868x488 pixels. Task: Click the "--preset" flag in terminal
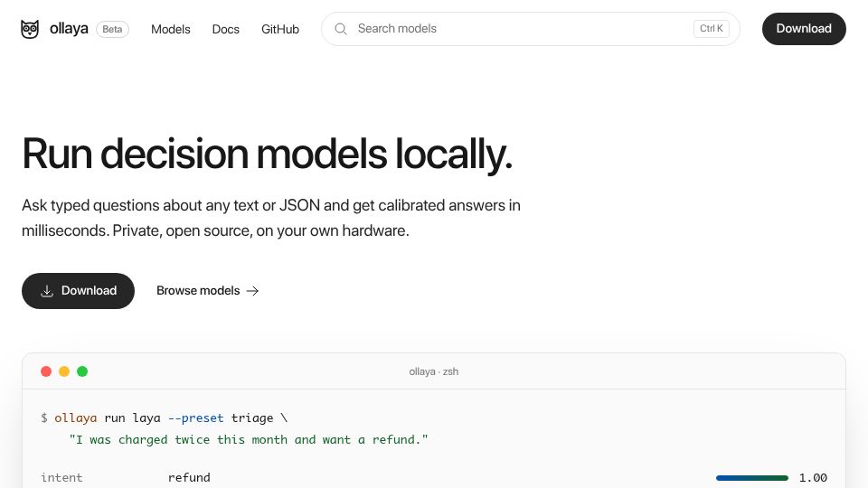(195, 418)
